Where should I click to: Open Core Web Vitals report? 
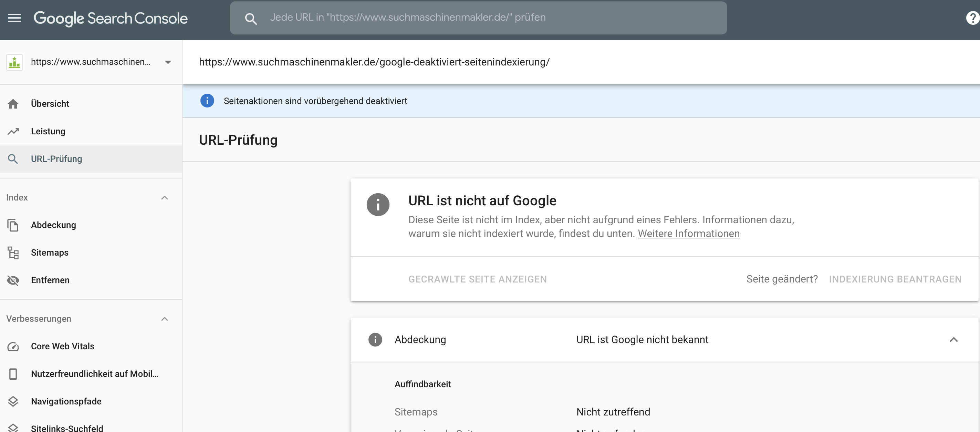tap(91, 346)
